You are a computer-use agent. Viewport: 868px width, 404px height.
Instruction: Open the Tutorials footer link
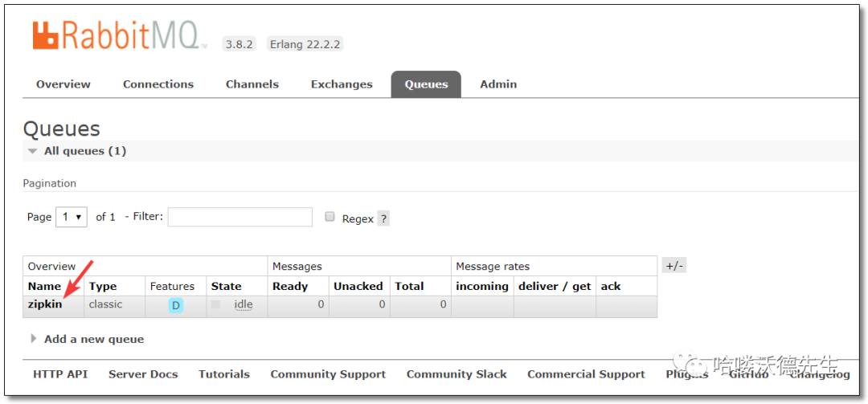(224, 374)
